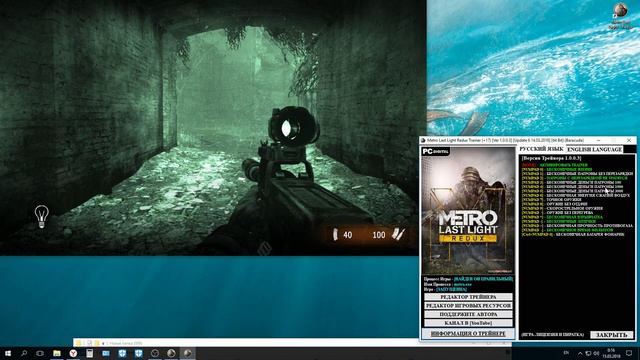Viewport: 640px width, 360px height.
Task: Open Calculator from taskbar
Action: coord(89,353)
